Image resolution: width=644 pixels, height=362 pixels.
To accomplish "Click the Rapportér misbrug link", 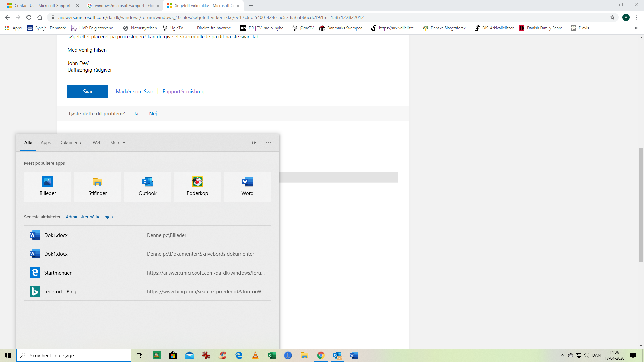I will 183,92.
